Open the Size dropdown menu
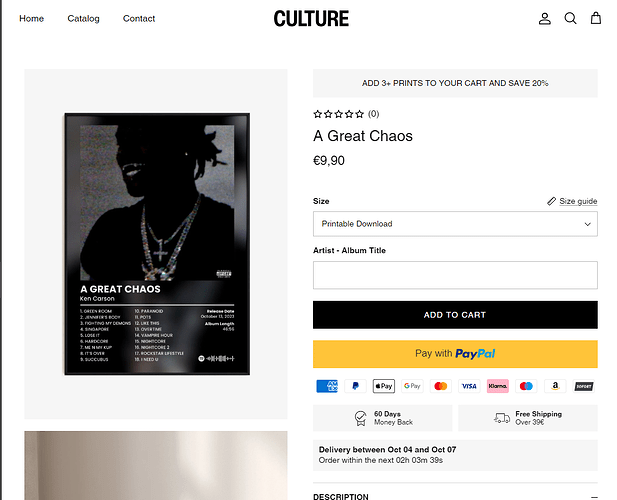 (x=455, y=224)
